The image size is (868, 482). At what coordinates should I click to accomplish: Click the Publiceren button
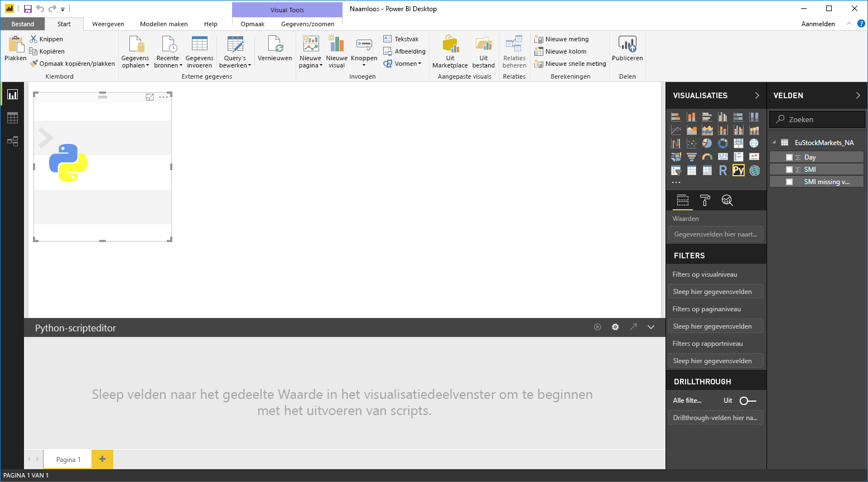click(x=627, y=51)
